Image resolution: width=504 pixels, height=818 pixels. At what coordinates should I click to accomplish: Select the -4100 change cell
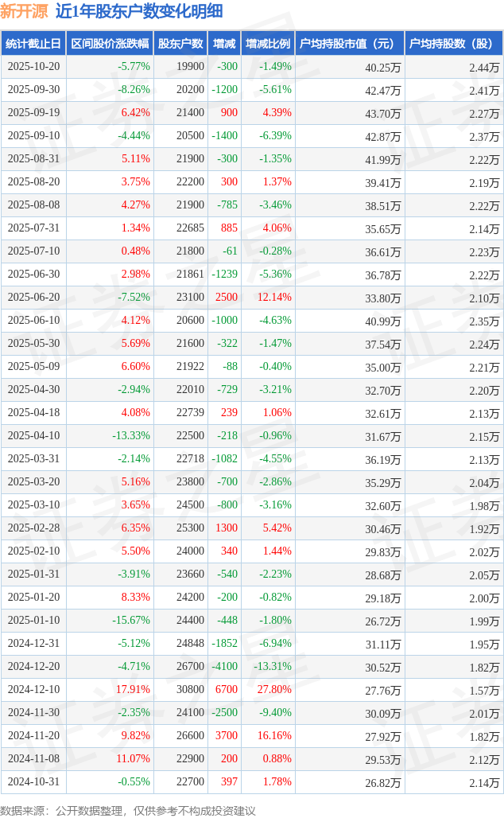click(225, 667)
